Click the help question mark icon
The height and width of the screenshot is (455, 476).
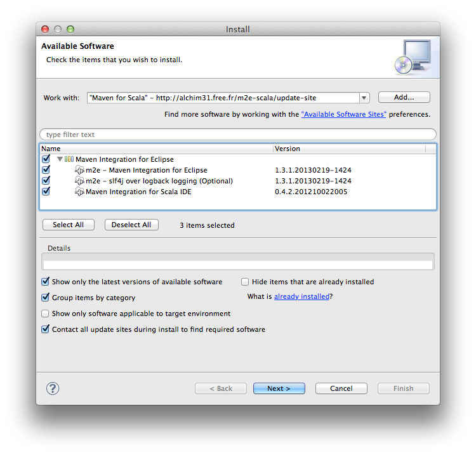tap(53, 388)
